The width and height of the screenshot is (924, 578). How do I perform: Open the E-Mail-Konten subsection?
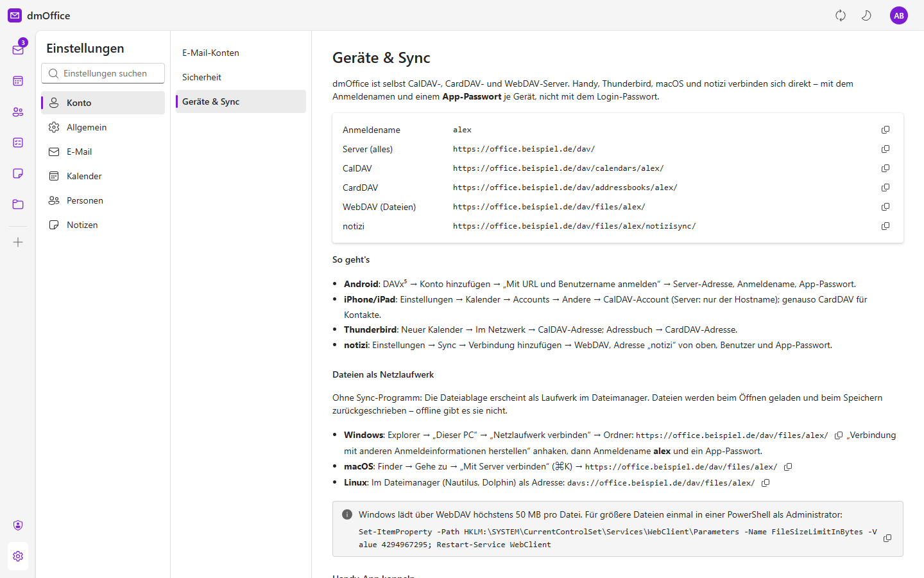(241, 53)
